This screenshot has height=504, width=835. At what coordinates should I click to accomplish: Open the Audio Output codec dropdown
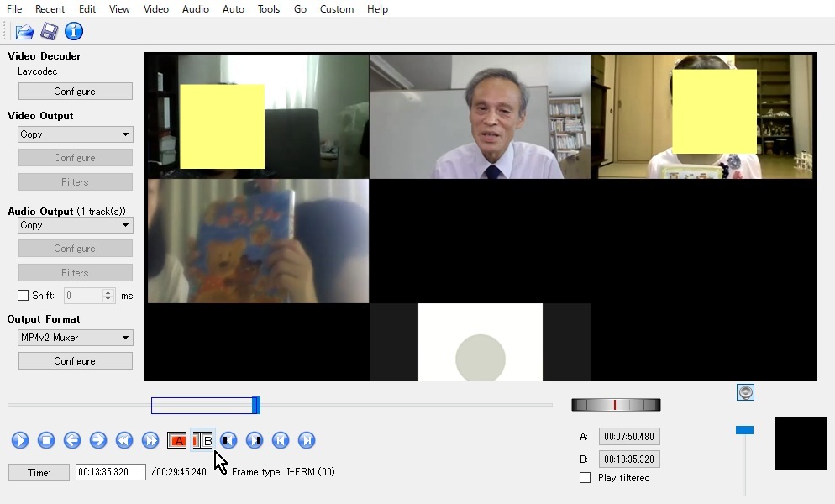(76, 225)
